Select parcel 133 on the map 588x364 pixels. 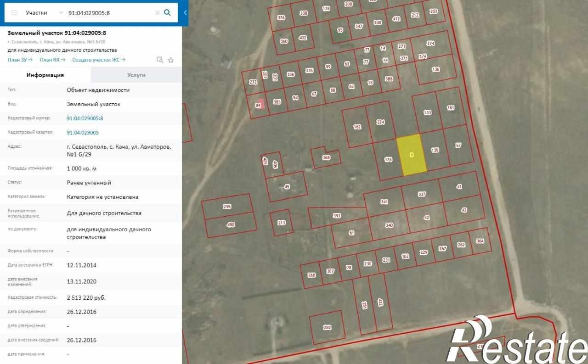[427, 112]
